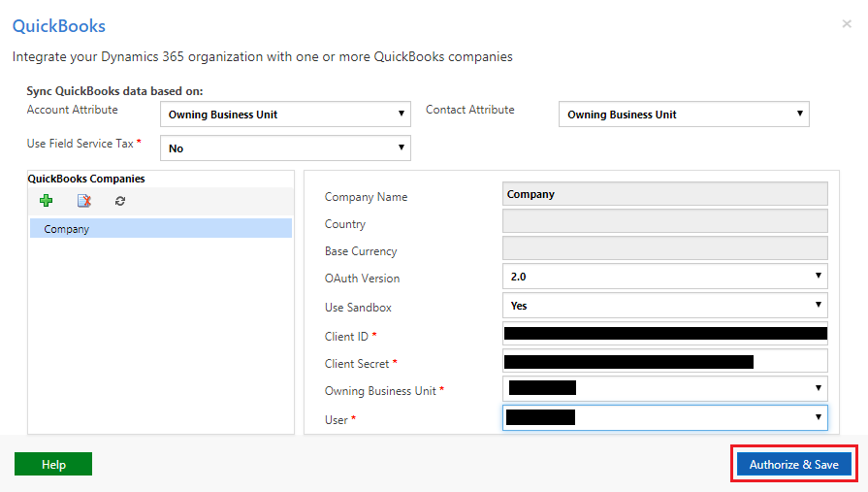Click the 'Use Field Service Tax' label
This screenshot has height=492, width=868.
80,144
